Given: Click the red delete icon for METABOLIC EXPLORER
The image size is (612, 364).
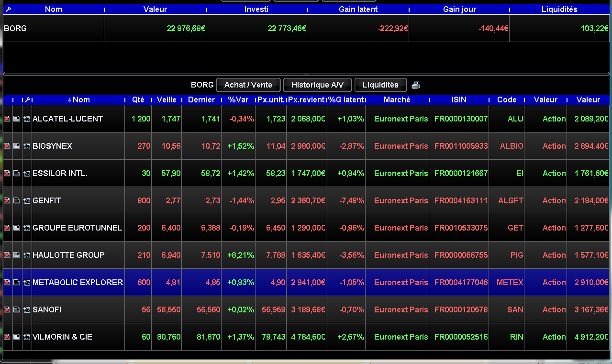Looking at the screenshot, I should (x=7, y=282).
